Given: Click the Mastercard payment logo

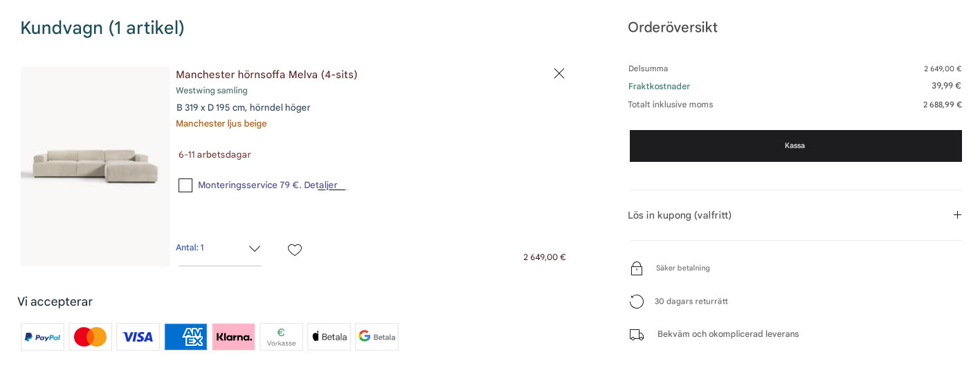Looking at the screenshot, I should [x=90, y=337].
